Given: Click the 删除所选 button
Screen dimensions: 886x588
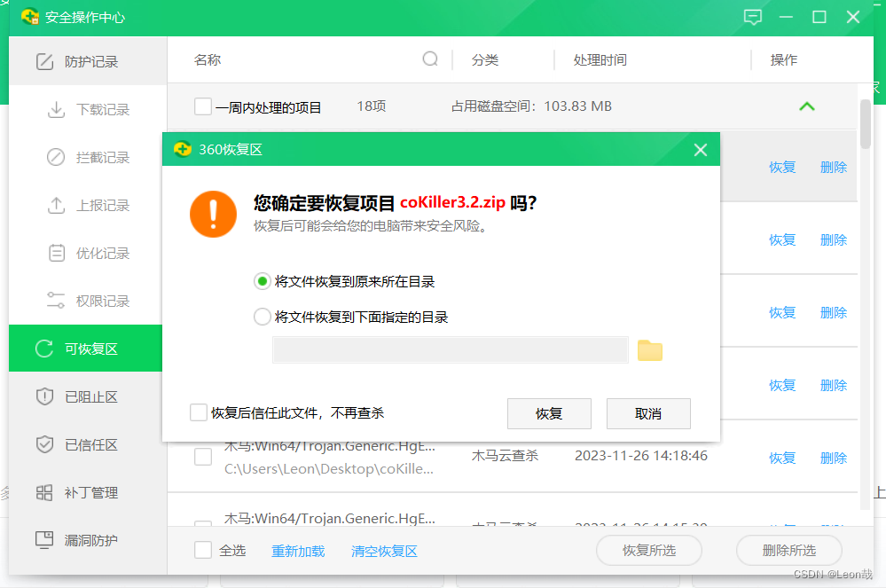Looking at the screenshot, I should coord(789,550).
